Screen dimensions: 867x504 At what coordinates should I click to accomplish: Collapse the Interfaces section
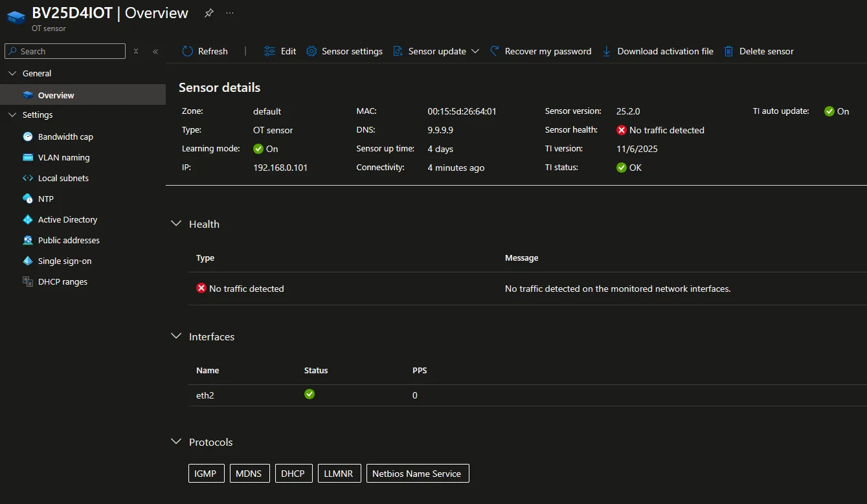(175, 336)
